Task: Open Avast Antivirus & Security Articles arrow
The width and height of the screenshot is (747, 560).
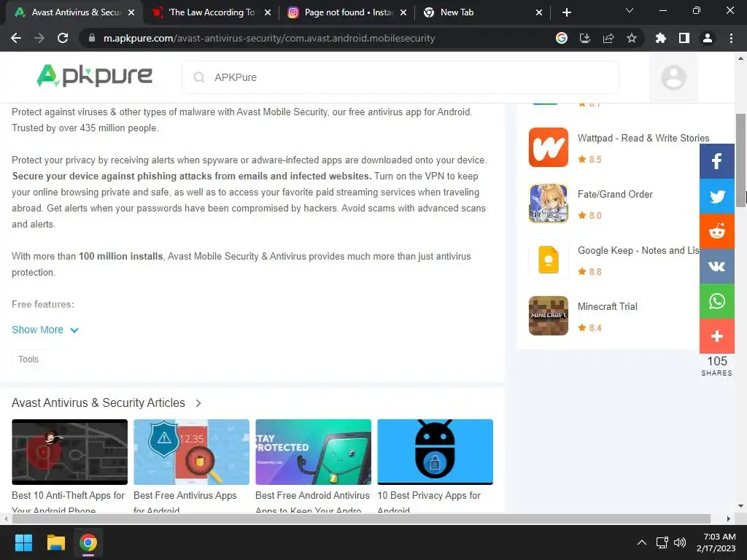Action: click(198, 403)
